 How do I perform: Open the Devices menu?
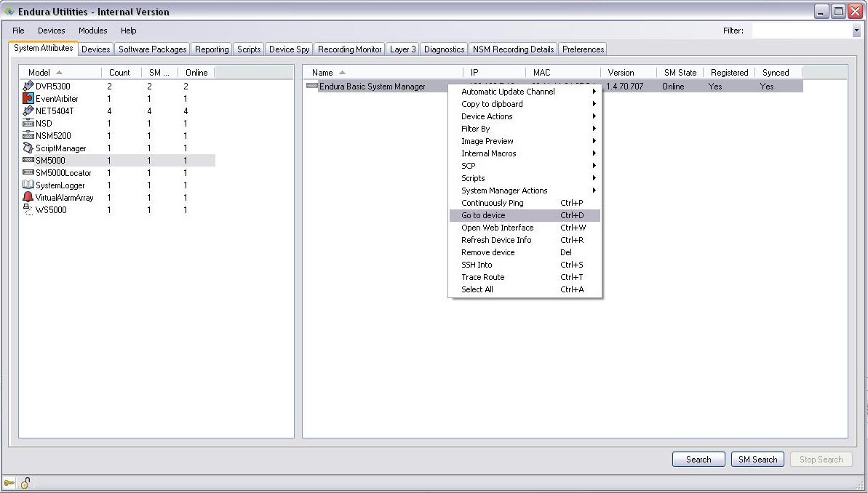pyautogui.click(x=51, y=31)
